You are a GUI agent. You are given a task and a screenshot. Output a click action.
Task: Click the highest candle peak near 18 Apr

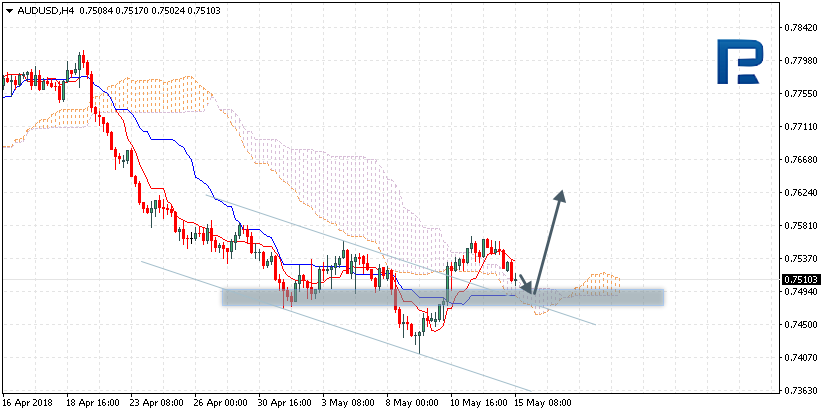tap(81, 54)
